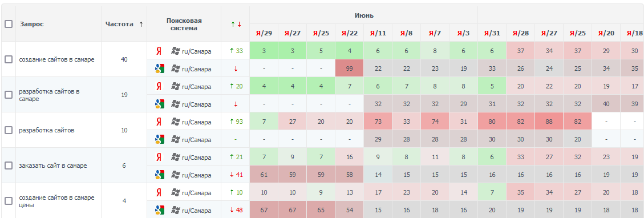
Task: Click Google icon in разработка сайтов в самаре row
Action: point(159,104)
